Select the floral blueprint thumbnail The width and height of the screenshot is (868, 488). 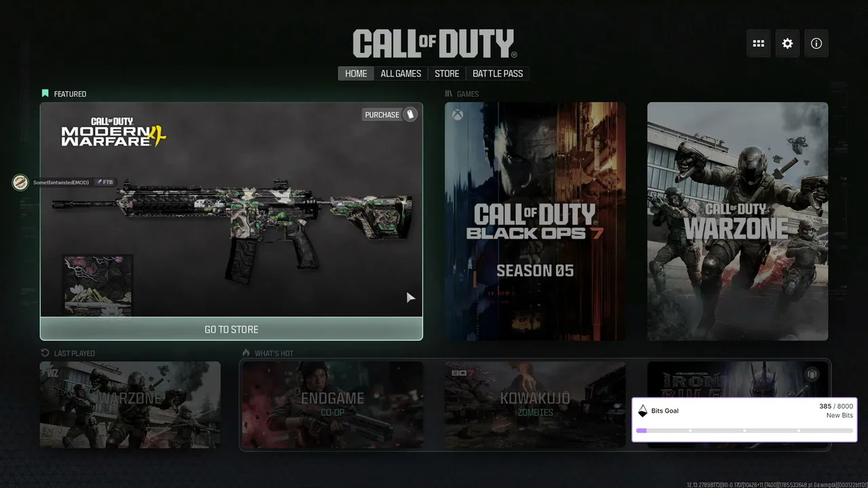(98, 285)
